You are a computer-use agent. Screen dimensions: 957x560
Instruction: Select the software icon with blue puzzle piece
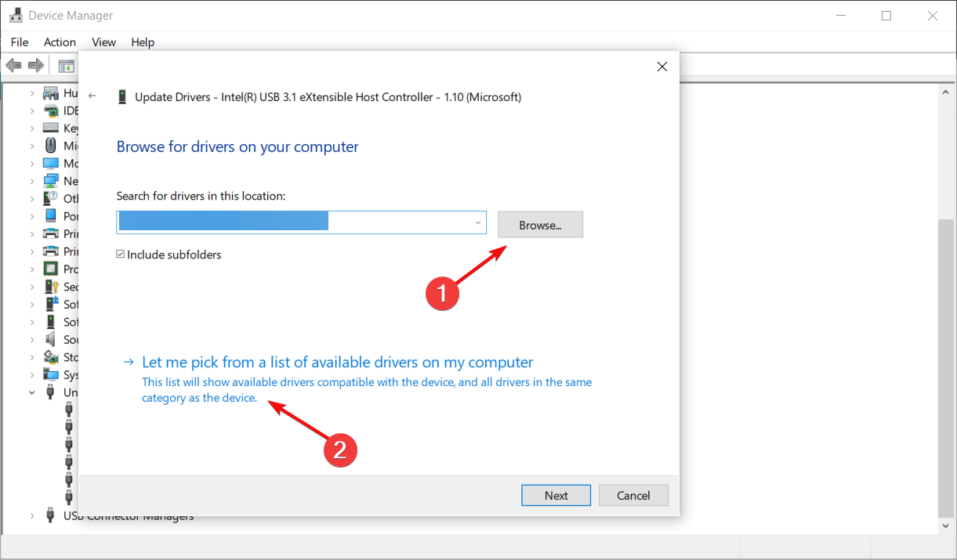[51, 304]
